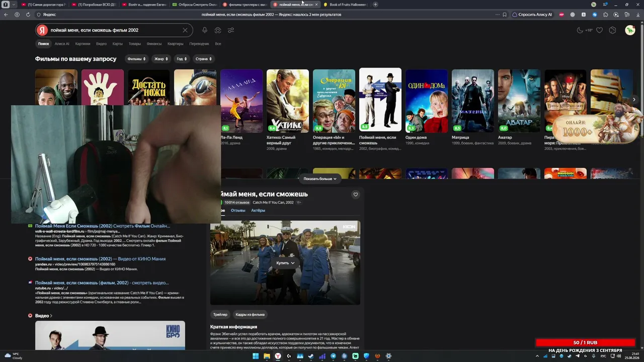644x362 pixels.
Task: Click Спросить Алису AI button
Action: tap(531, 15)
